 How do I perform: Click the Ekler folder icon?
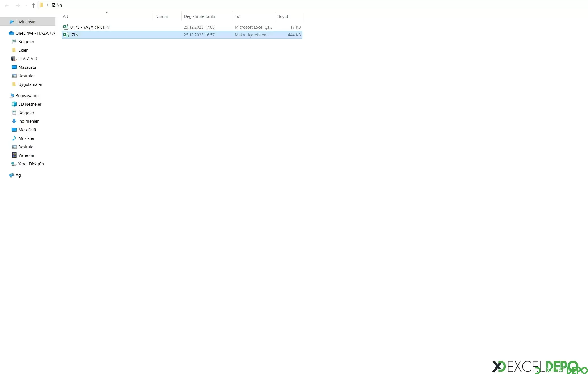pos(14,50)
